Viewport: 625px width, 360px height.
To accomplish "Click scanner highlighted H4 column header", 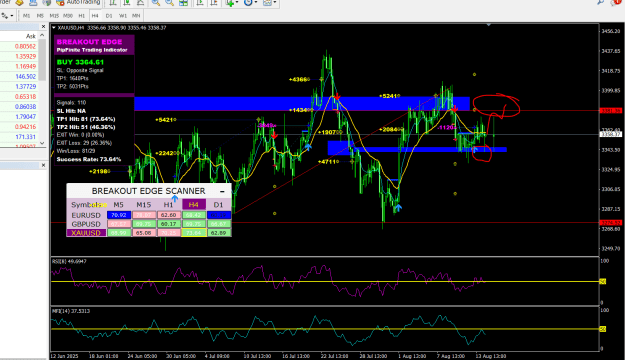I will pyautogui.click(x=194, y=205).
